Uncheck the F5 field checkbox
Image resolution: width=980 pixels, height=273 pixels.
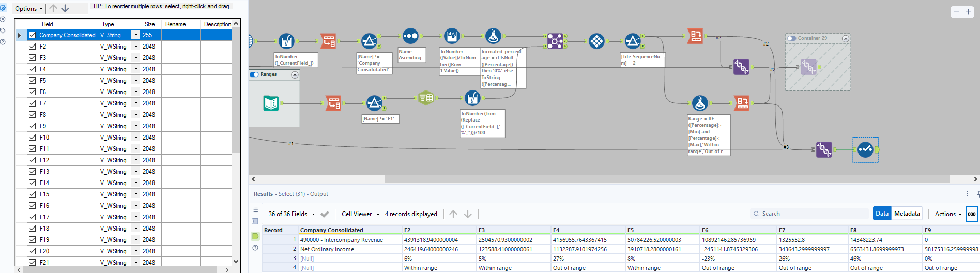coord(33,81)
